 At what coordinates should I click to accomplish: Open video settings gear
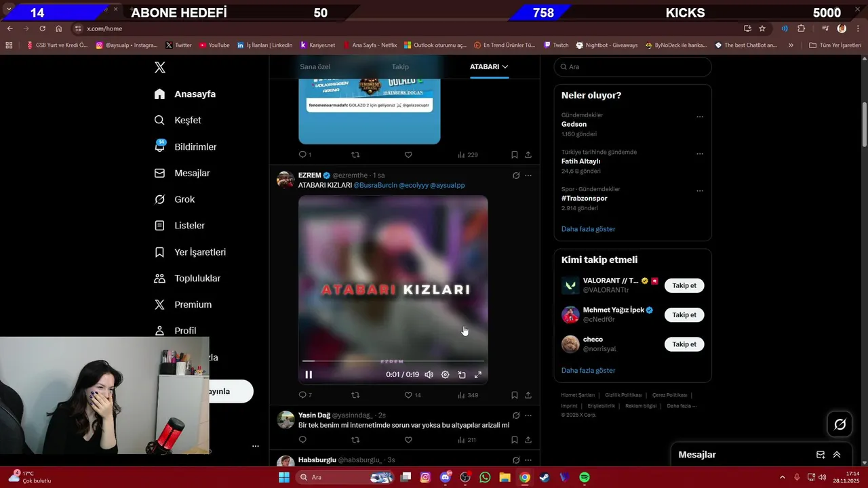click(x=446, y=374)
